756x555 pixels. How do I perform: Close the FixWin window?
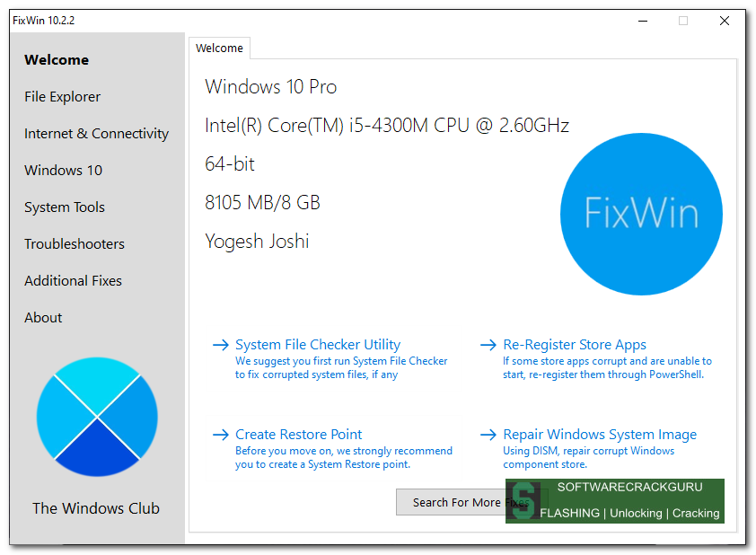pos(725,21)
